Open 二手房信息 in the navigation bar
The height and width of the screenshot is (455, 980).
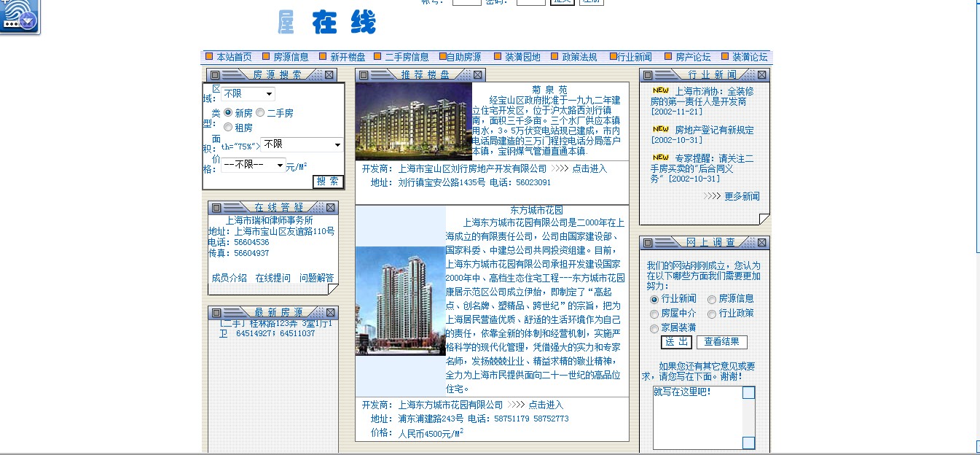407,57
